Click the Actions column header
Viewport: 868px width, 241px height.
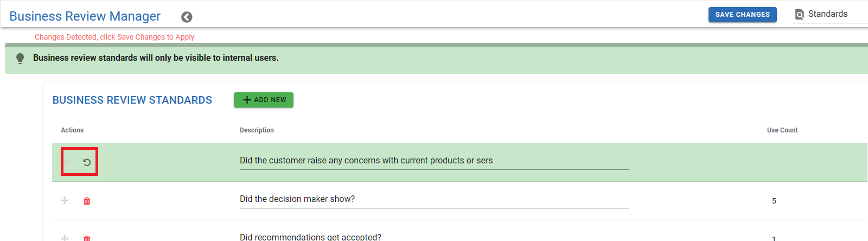click(x=72, y=130)
